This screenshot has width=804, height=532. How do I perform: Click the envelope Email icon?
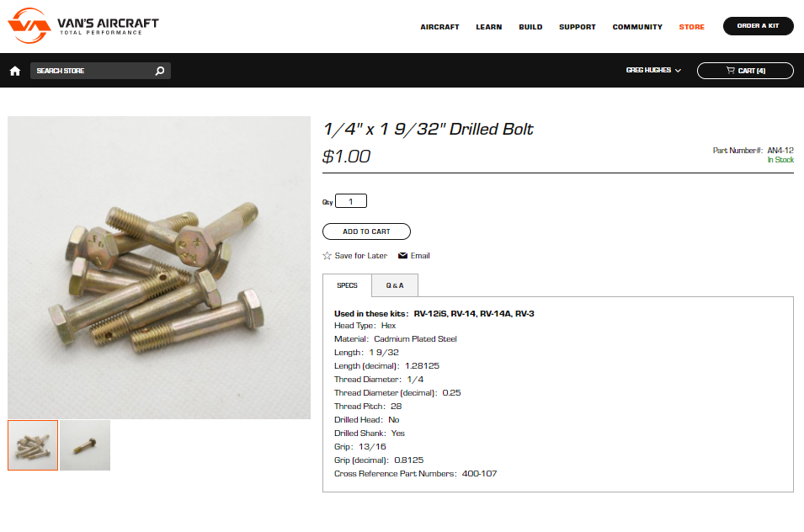click(x=403, y=256)
